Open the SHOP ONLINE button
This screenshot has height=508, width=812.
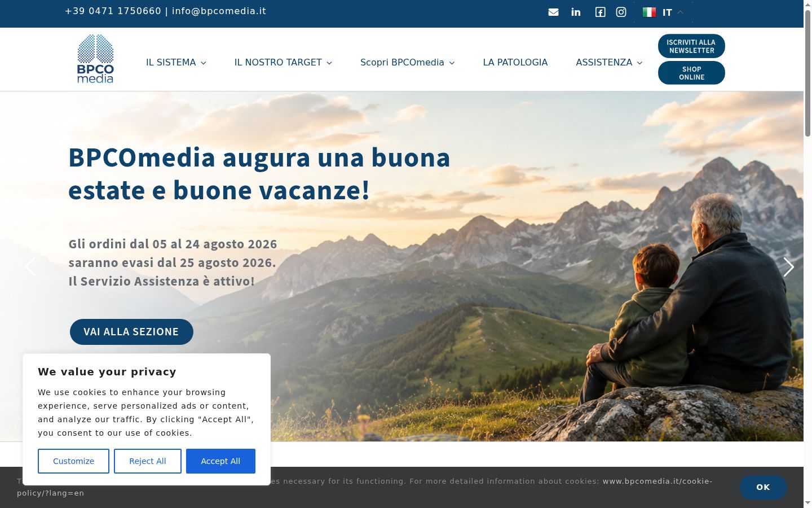691,73
